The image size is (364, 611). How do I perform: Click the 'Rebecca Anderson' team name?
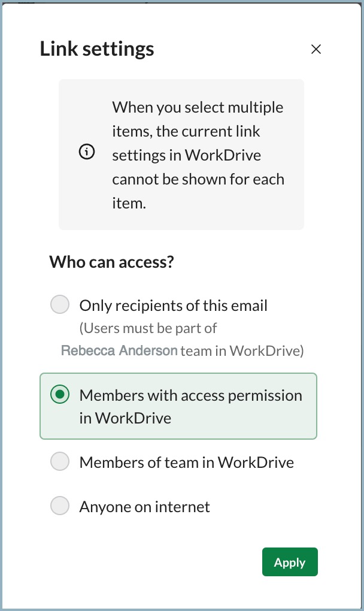(119, 350)
